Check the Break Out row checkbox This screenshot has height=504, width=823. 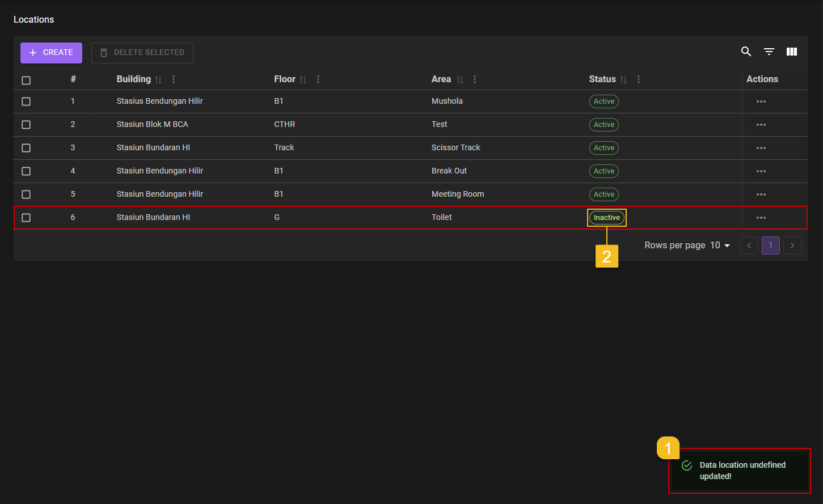[26, 171]
